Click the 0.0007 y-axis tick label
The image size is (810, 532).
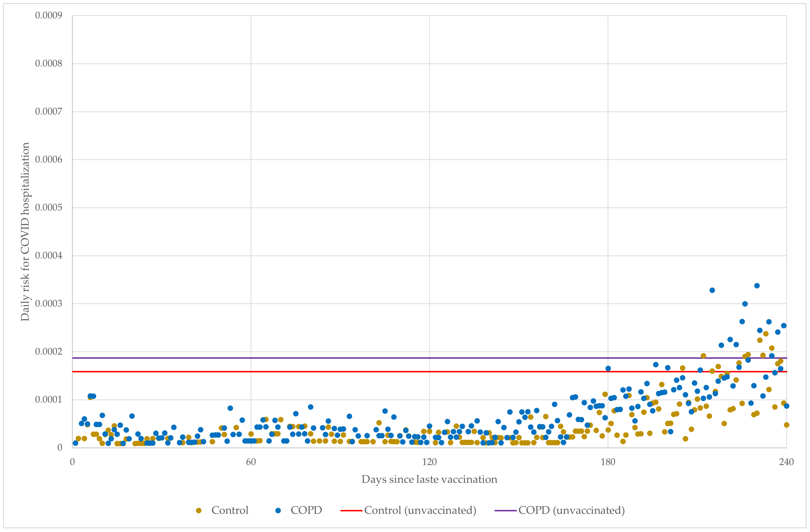coord(49,111)
